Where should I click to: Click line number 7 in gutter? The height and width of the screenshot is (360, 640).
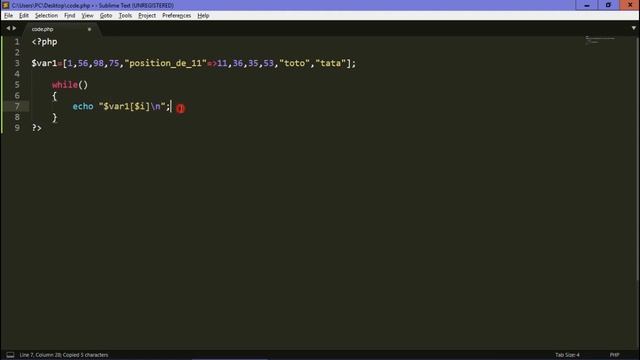[17, 107]
